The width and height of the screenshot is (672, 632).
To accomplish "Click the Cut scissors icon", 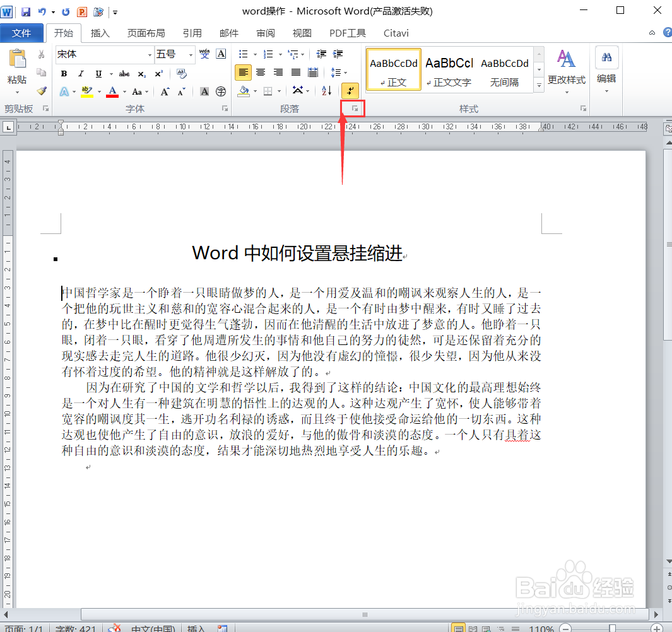I will tap(42, 54).
